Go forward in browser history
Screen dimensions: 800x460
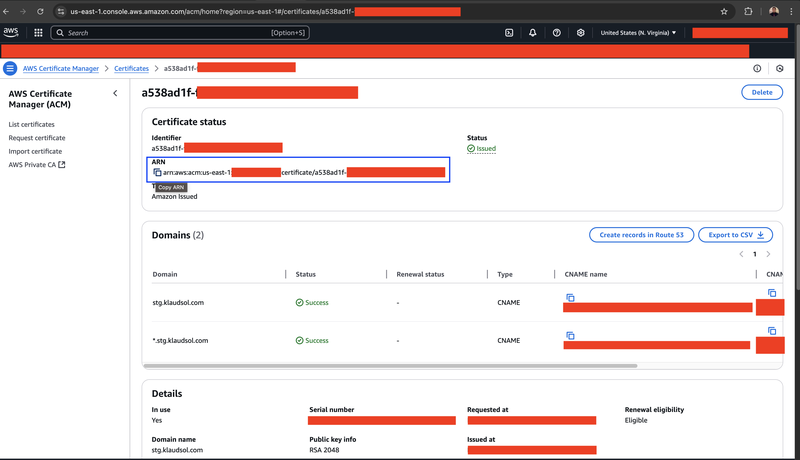point(23,11)
